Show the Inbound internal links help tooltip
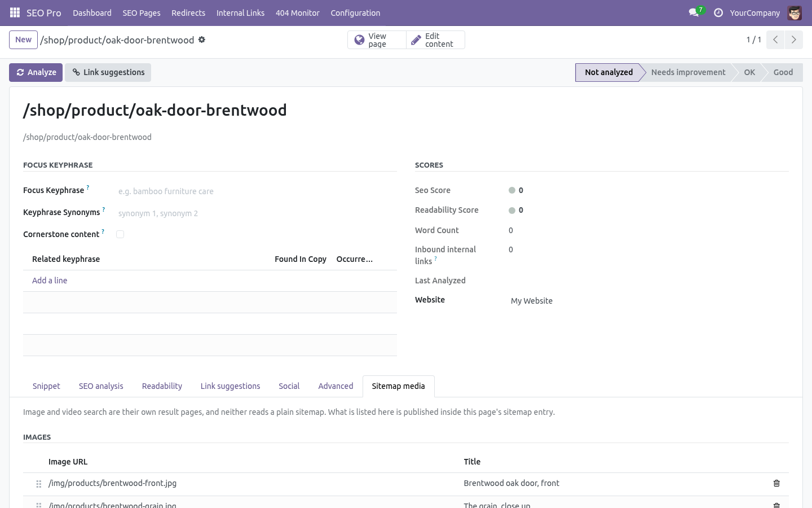The height and width of the screenshot is (508, 812). [435, 259]
